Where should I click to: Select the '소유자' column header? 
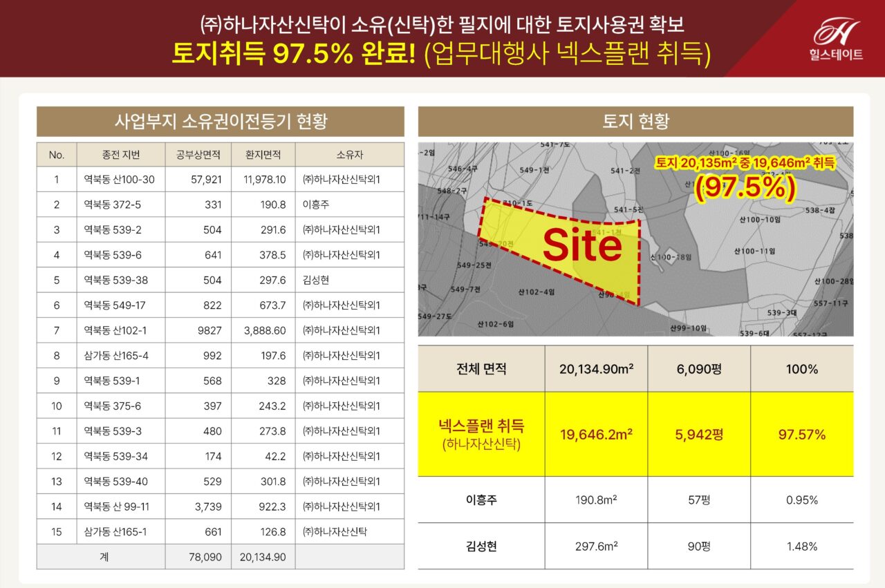coord(349,155)
